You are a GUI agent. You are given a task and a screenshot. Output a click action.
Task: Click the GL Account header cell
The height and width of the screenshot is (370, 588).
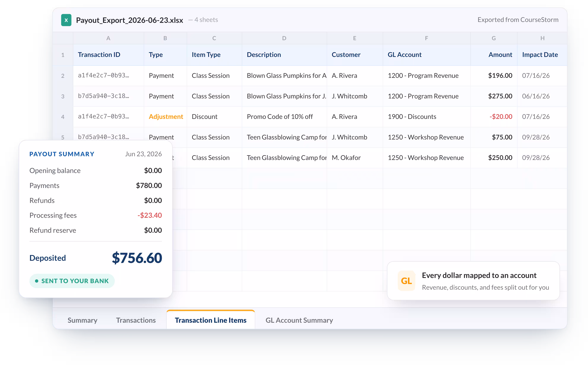427,55
